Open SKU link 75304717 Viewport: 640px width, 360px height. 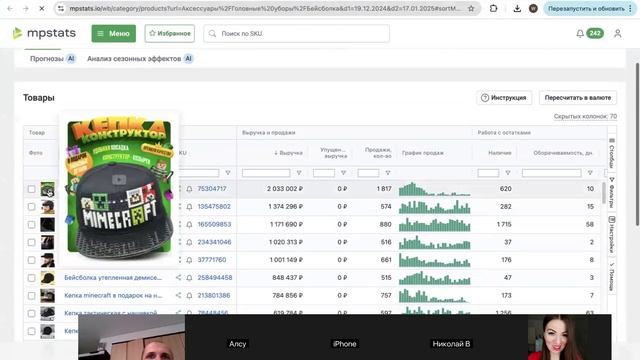[212, 189]
